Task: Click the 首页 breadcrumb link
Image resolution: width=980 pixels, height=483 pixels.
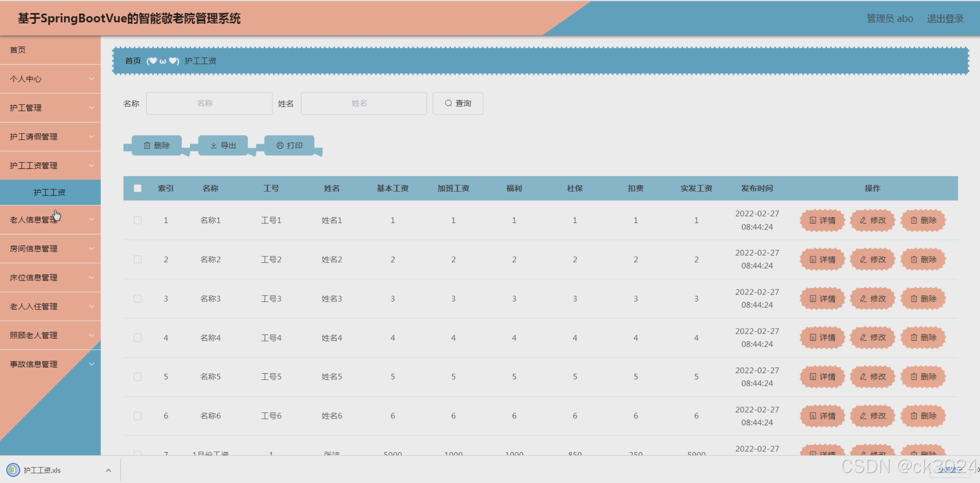Action: (x=133, y=61)
